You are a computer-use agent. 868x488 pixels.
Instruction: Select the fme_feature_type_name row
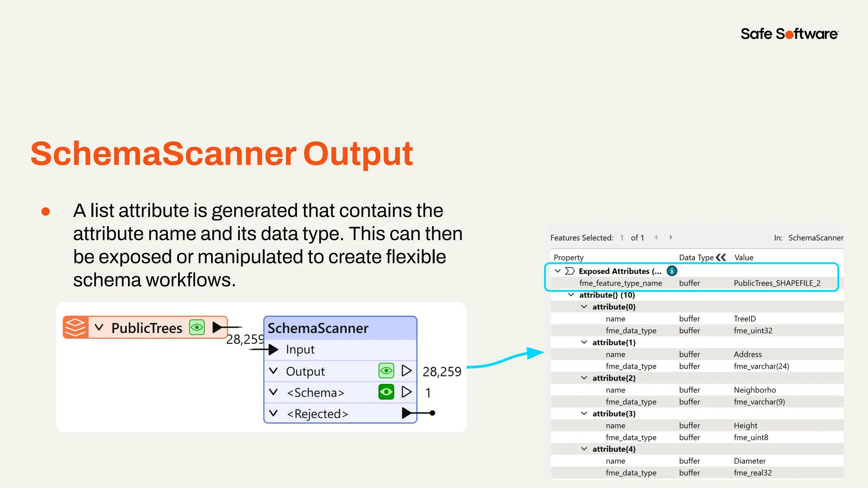point(697,283)
